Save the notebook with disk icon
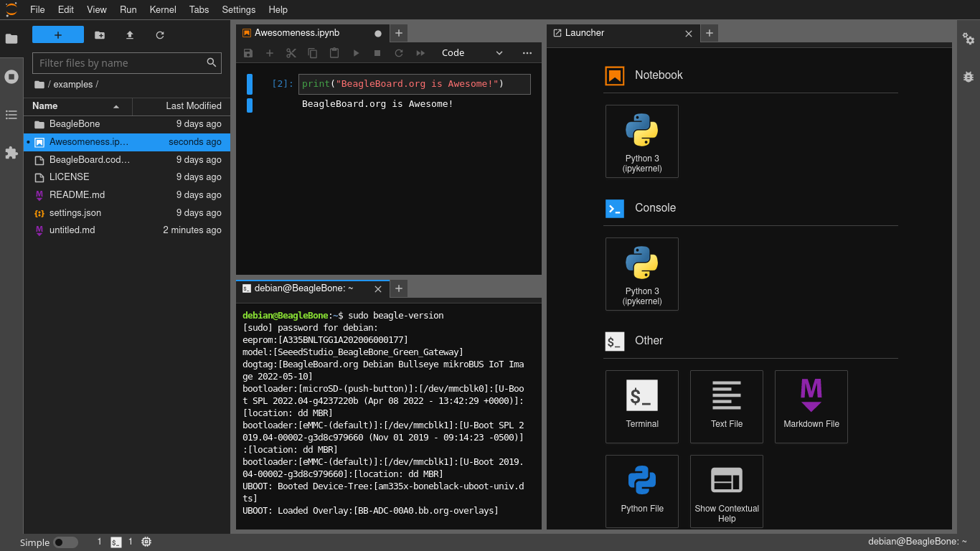Image resolution: width=980 pixels, height=551 pixels. (x=248, y=53)
